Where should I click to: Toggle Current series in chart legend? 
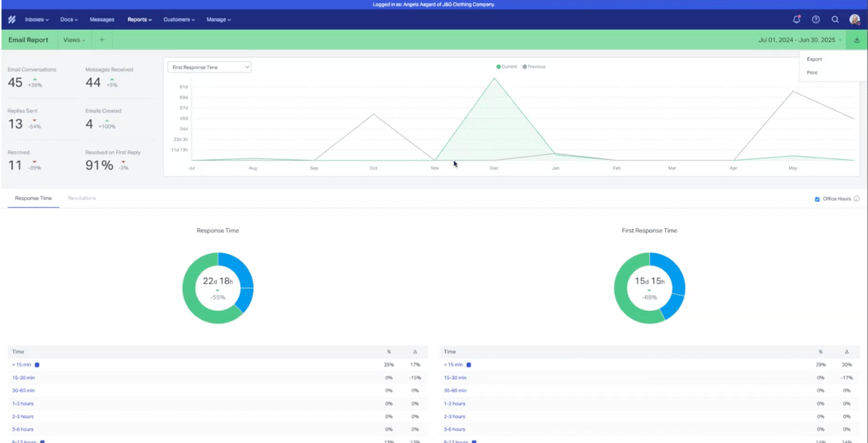(506, 67)
